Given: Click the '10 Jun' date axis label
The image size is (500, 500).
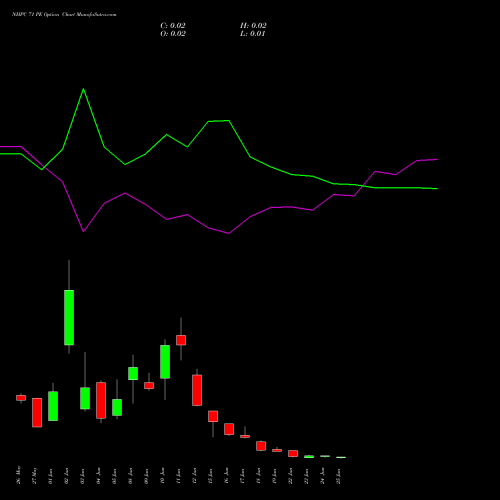Looking at the screenshot, I should (163, 476).
